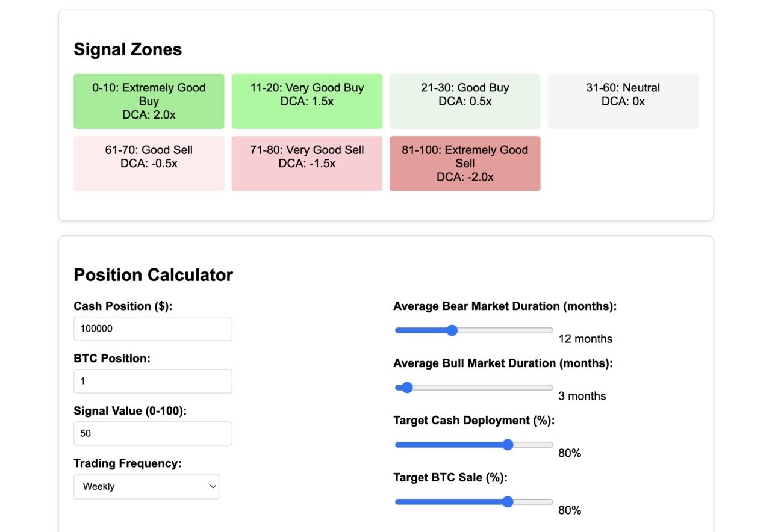778x532 pixels.
Task: Click the Trading Frequency dropdown chevron arrow
Action: click(213, 486)
